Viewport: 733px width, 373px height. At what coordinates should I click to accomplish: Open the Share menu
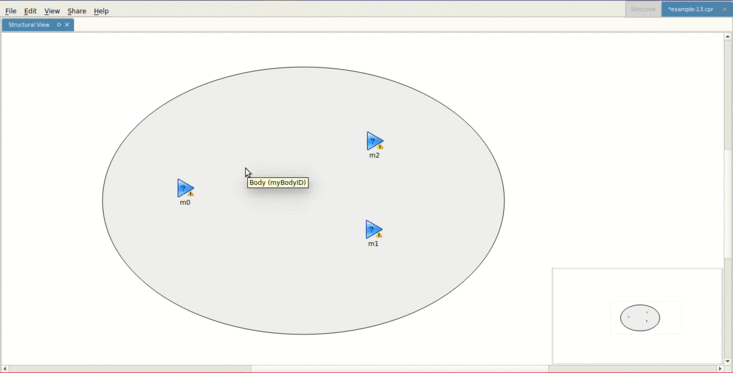point(77,11)
